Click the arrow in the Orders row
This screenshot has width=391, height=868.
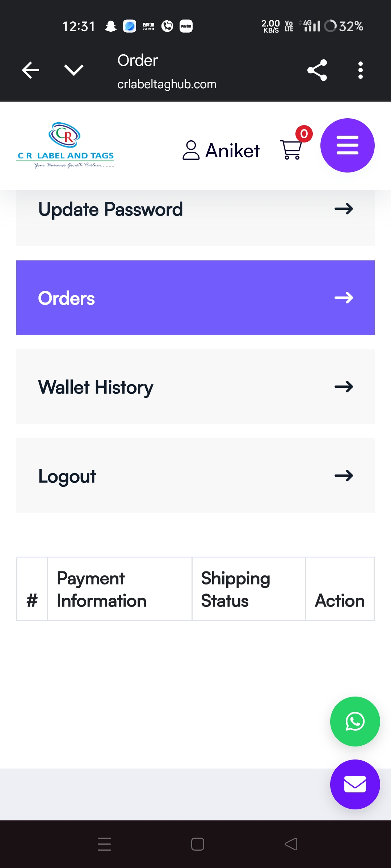(344, 298)
